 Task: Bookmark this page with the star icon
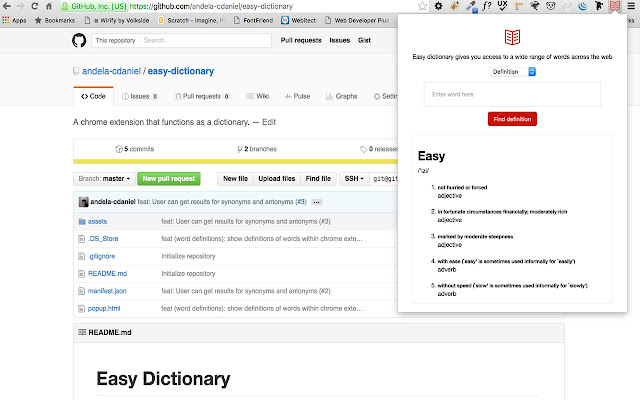(x=422, y=6)
